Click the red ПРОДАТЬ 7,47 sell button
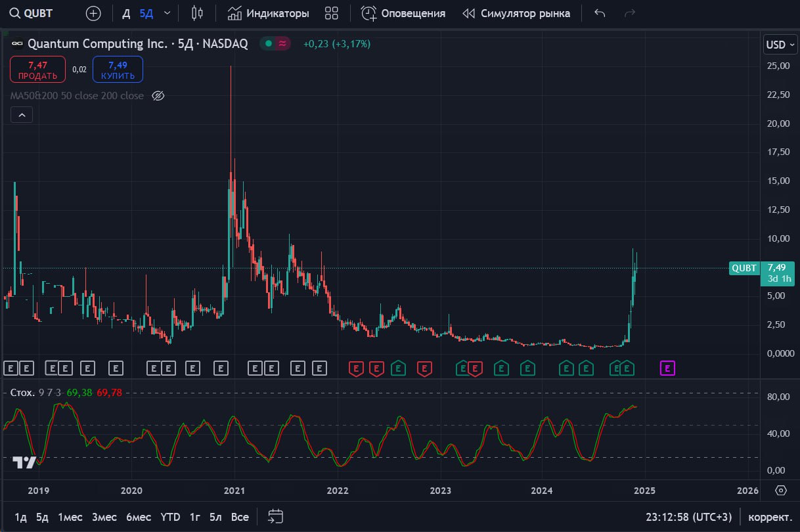 [37, 70]
